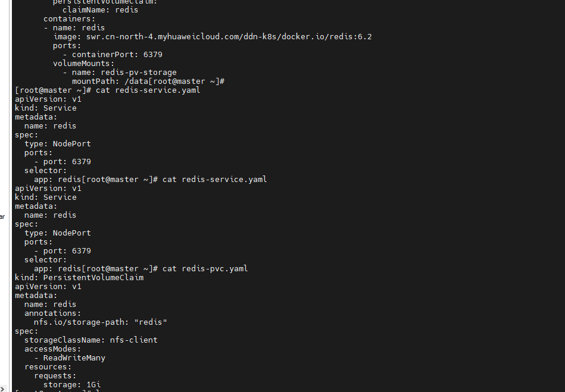Click the 'storage: 1Gi' line

(x=76, y=384)
